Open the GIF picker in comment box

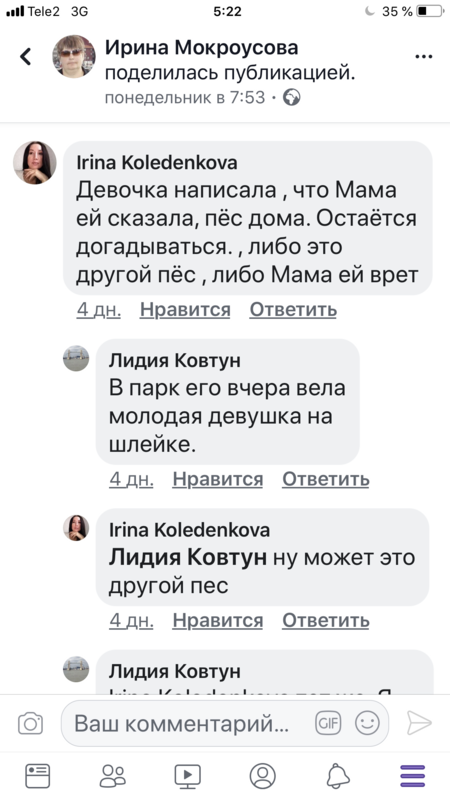point(328,723)
